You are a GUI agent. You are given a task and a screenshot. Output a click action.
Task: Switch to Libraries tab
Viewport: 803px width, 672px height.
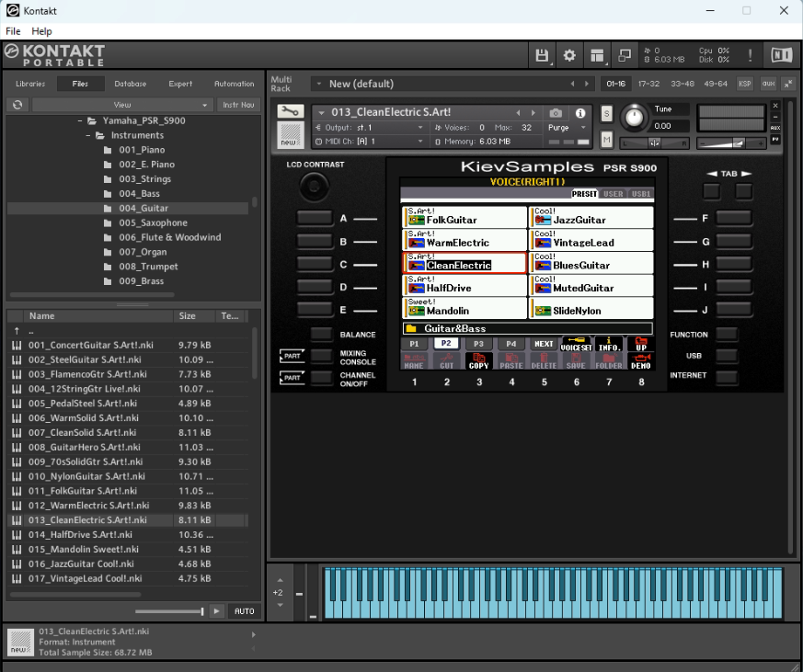pyautogui.click(x=30, y=84)
